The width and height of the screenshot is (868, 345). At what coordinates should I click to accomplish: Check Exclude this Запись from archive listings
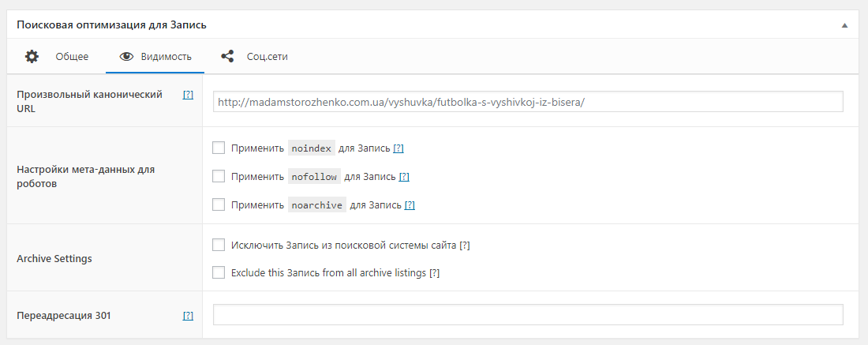(219, 272)
